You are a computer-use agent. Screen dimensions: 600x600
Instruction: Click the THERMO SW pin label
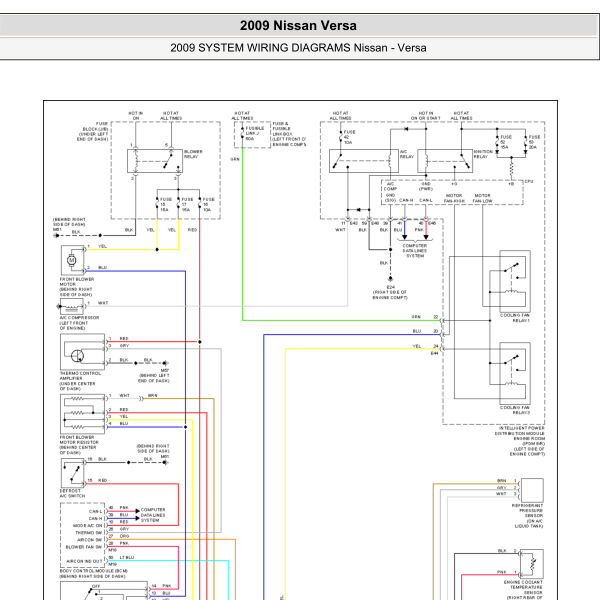[x=89, y=533]
